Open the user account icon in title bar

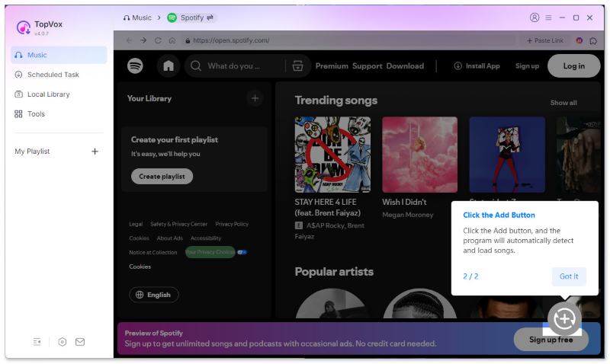(x=535, y=18)
